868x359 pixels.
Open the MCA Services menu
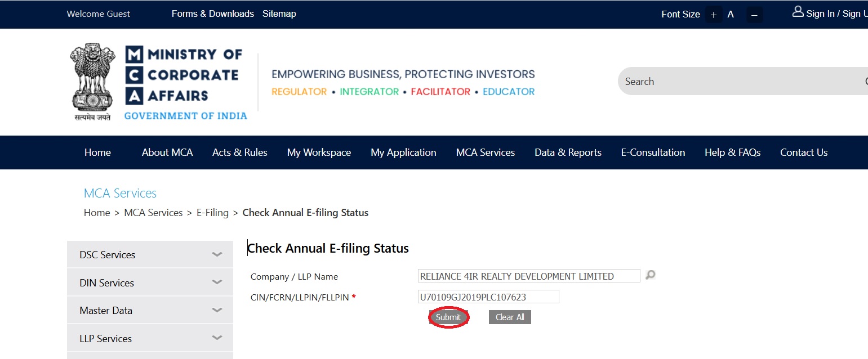coord(486,152)
